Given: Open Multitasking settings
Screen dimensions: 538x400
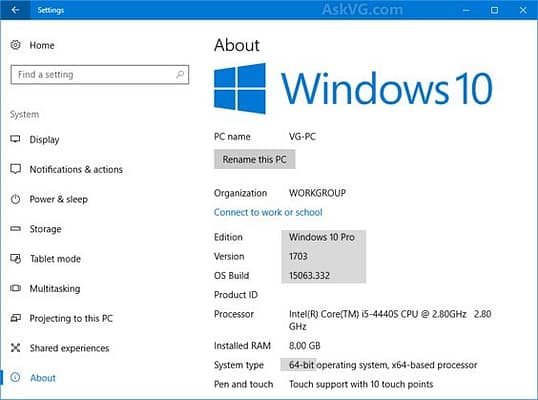Looking at the screenshot, I should pos(55,289).
